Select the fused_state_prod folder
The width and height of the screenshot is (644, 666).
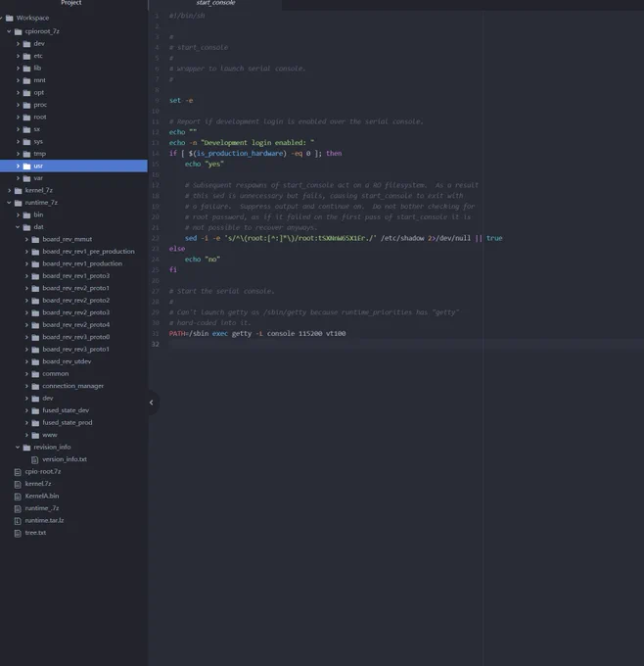tap(68, 423)
